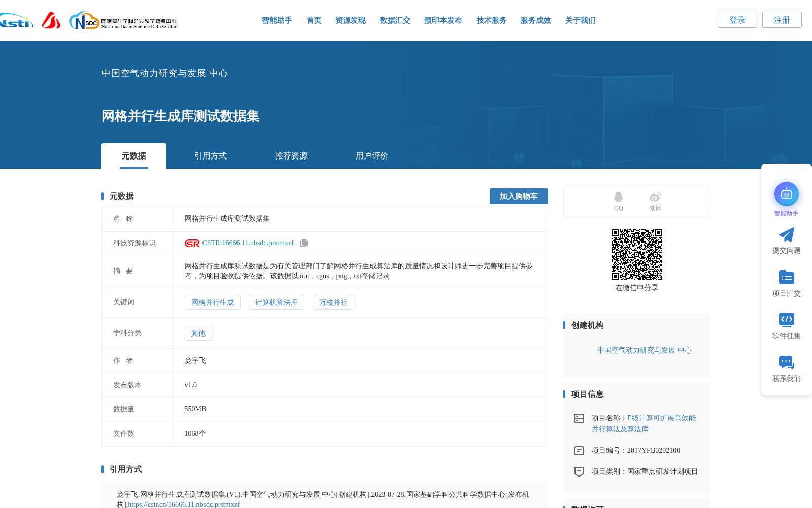Click the name value in metadata table
This screenshot has width=812, height=508.
click(227, 219)
